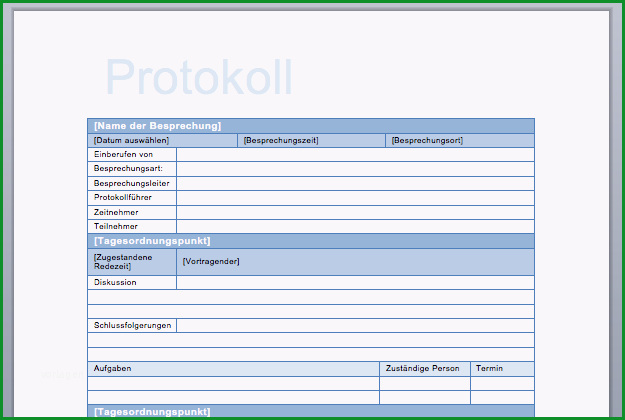Open the [Datum auswählen] date field

[132, 140]
